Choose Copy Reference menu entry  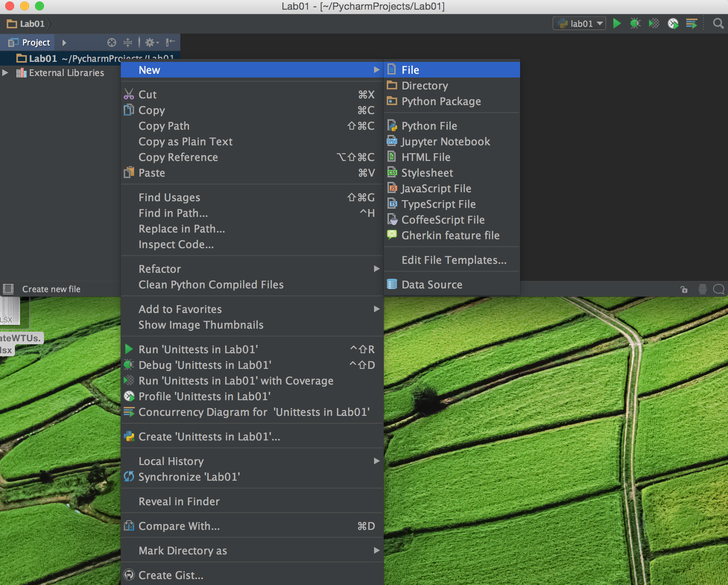tap(252, 157)
